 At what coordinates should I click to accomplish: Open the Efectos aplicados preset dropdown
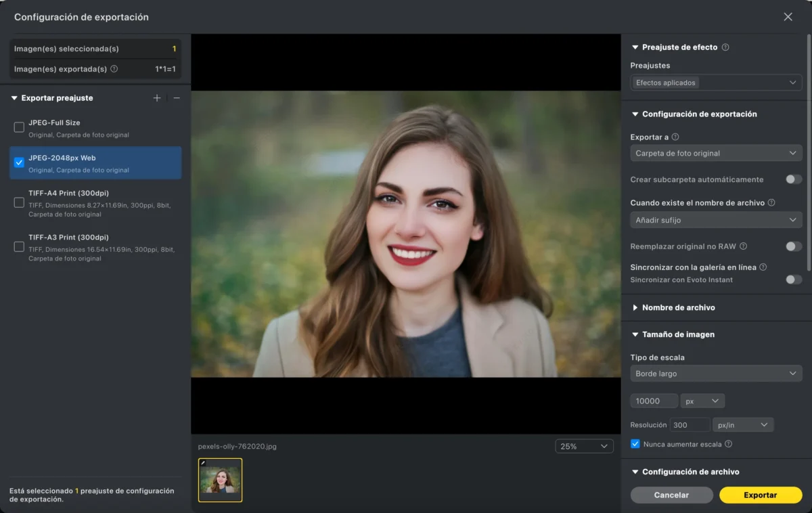(716, 83)
